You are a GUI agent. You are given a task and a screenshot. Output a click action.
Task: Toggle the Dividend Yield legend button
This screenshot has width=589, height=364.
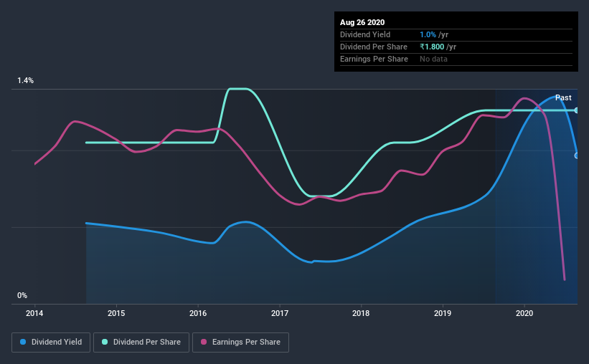click(x=51, y=343)
